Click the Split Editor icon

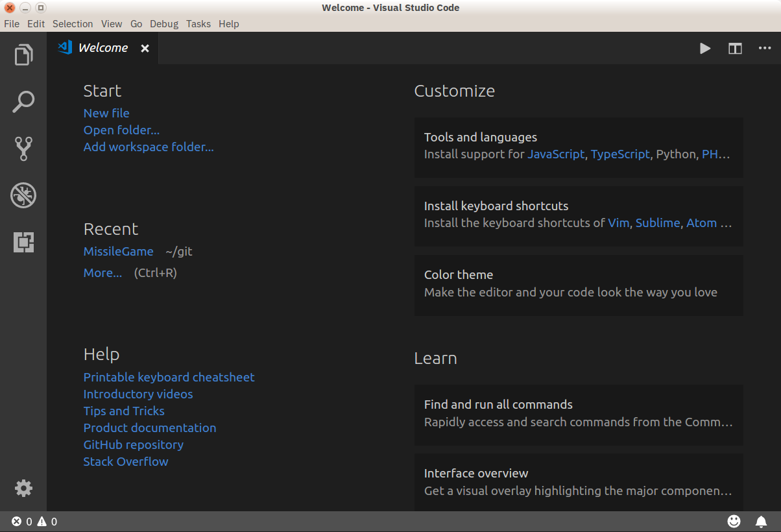(734, 48)
